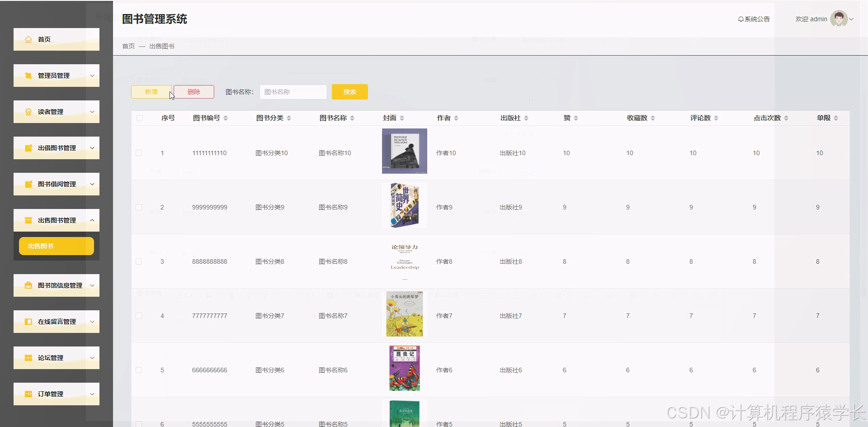The image size is (868, 427).
Task: Open the 昆虫记 book cover thumbnail
Action: 405,368
